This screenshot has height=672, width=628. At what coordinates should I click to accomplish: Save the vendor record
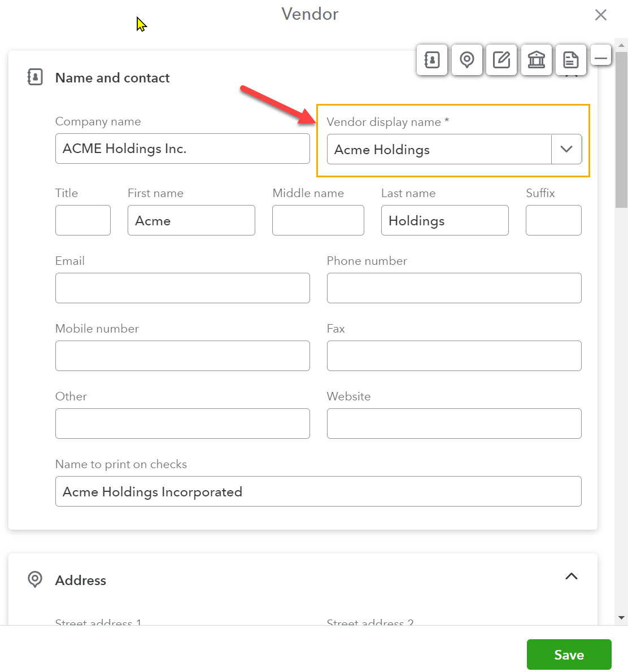(x=569, y=654)
